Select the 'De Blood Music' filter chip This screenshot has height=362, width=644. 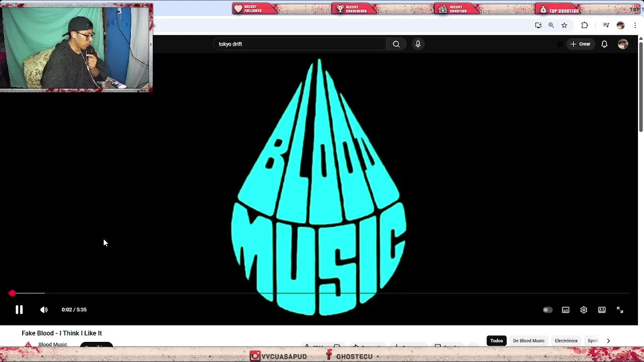coord(529,340)
